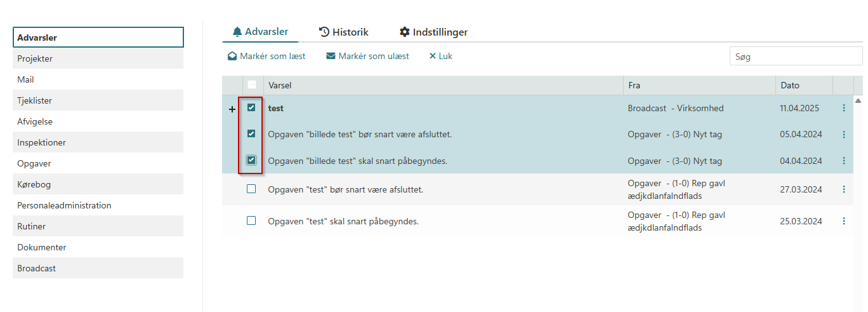The image size is (868, 312).
Task: Open three-dot menu for the 11.04.2025 alert
Action: point(843,108)
